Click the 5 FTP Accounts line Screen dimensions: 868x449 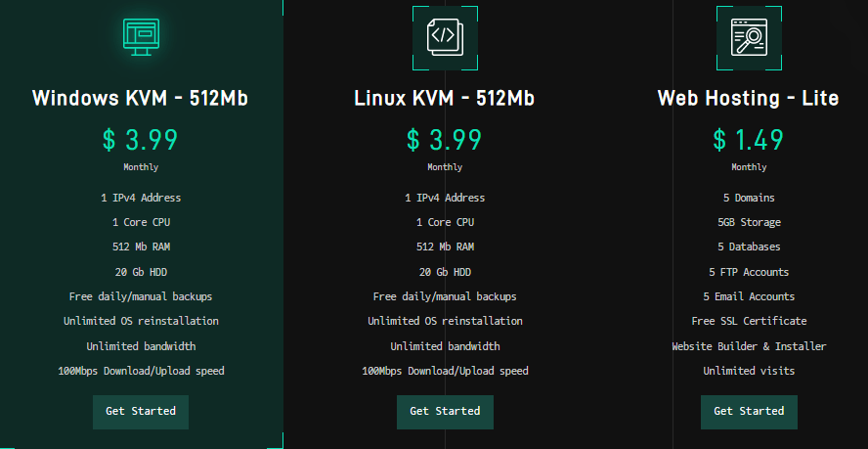[x=749, y=272]
